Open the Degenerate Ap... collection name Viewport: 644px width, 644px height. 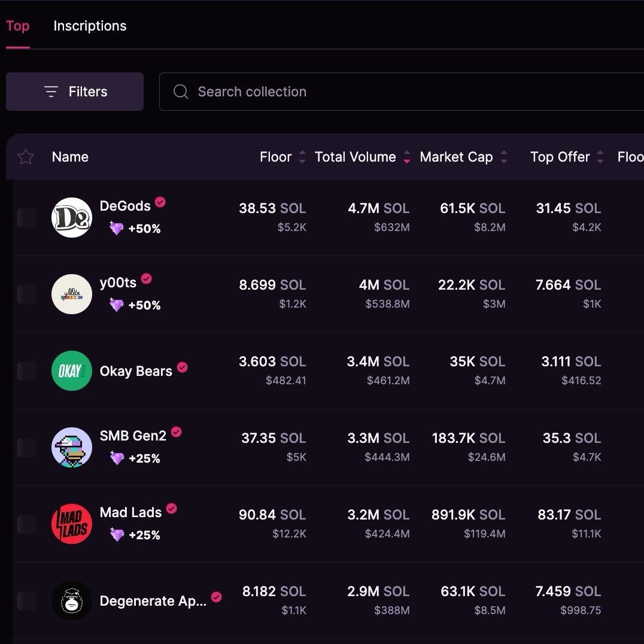(x=153, y=601)
